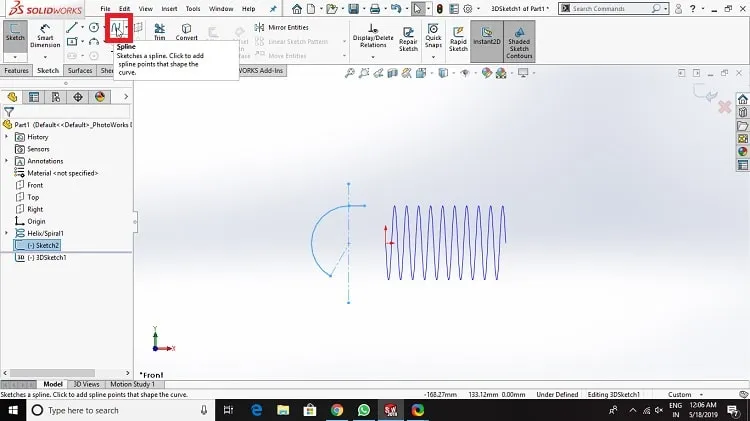This screenshot has width=750, height=421.
Task: Click the Convert Entities icon
Action: [186, 32]
